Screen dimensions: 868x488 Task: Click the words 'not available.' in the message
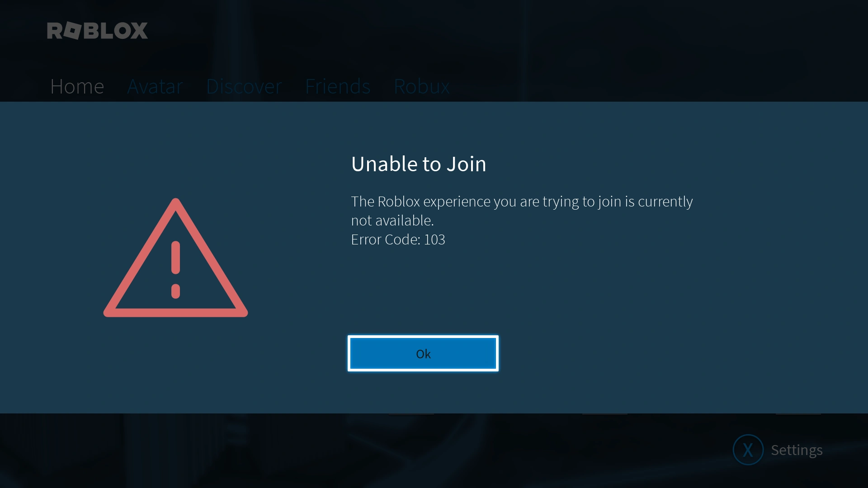click(392, 221)
